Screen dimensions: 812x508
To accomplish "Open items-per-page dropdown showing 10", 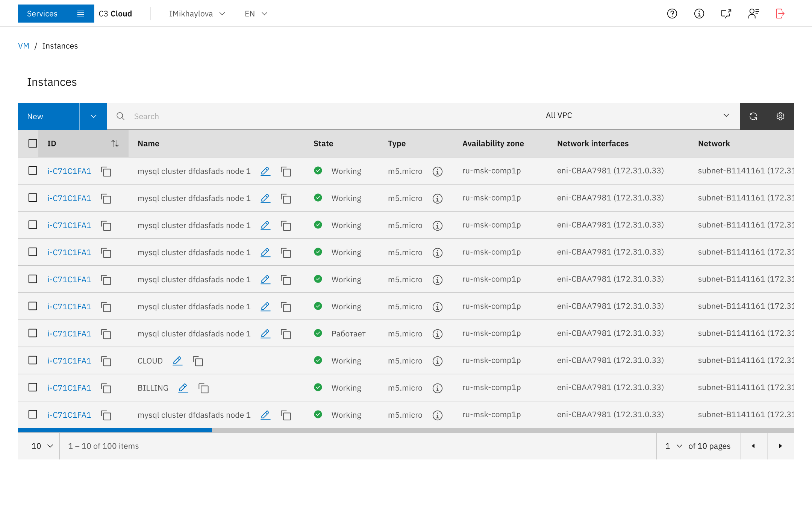I will tap(42, 446).
